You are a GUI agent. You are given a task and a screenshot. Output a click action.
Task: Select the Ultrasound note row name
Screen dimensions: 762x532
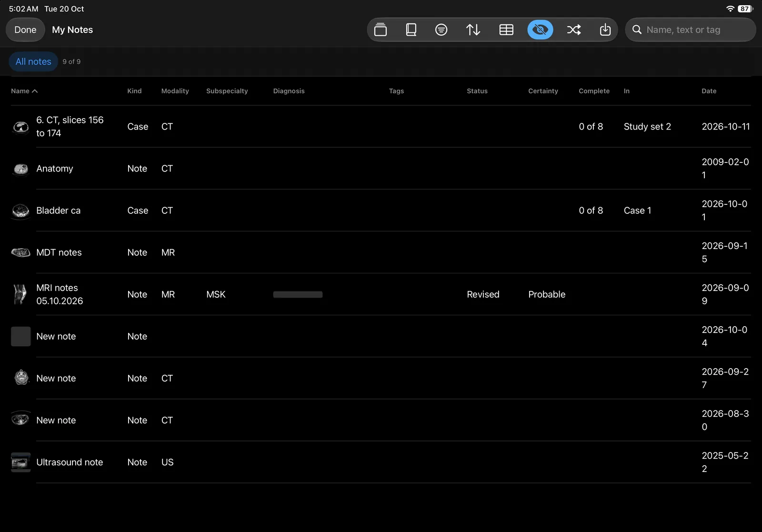(x=70, y=462)
